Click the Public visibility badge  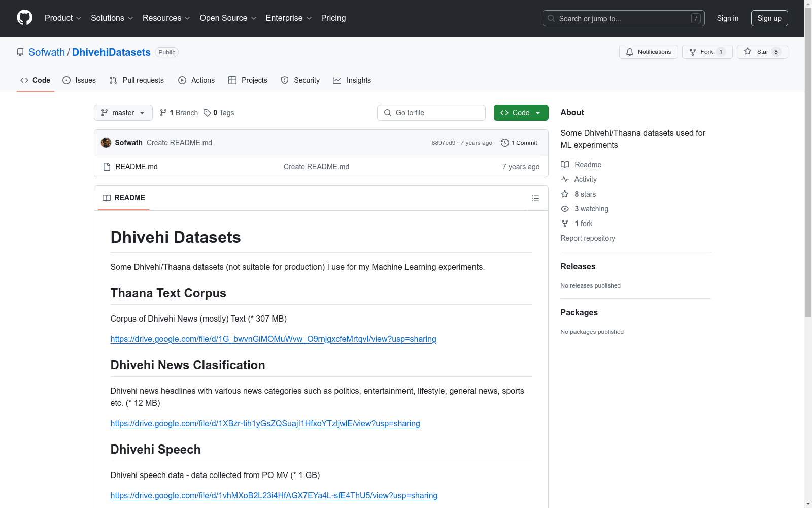coord(167,52)
